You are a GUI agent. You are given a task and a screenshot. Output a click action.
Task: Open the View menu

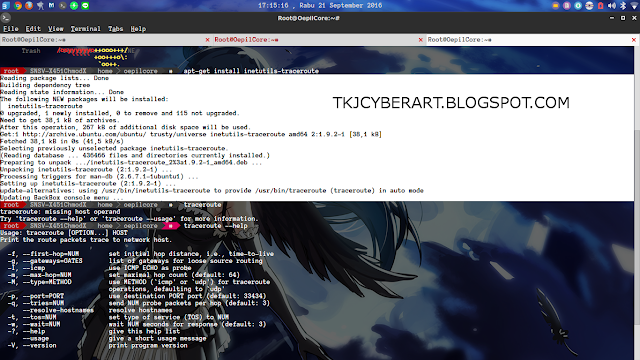(x=56, y=29)
